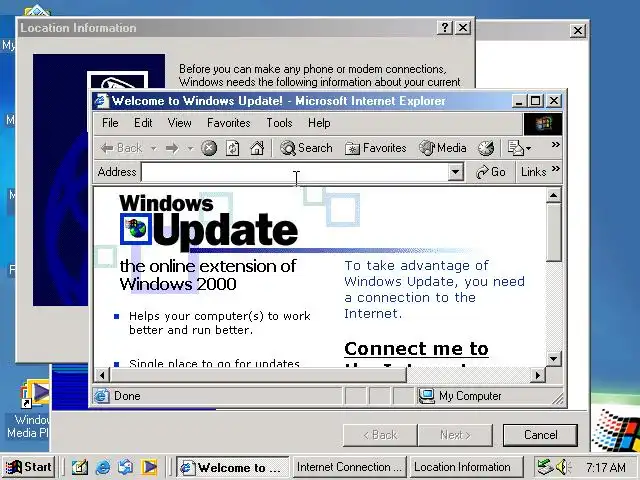Click in the Address input field
640x480 pixels.
[295, 172]
